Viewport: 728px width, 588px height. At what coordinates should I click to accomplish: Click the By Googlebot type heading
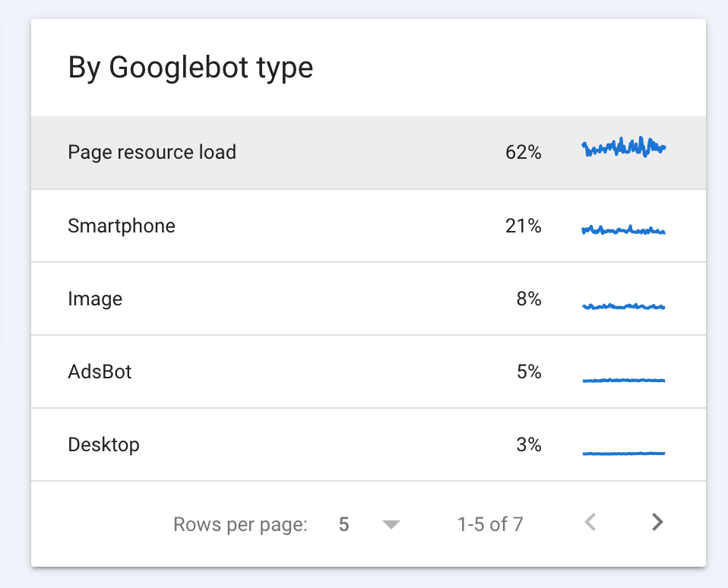[x=190, y=68]
